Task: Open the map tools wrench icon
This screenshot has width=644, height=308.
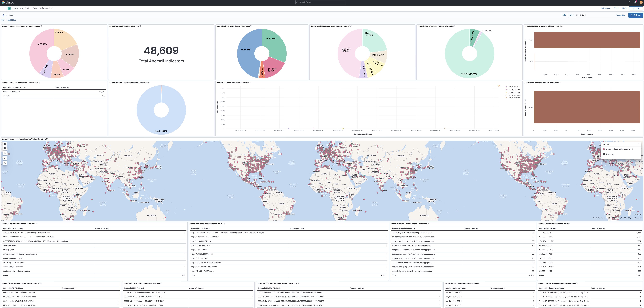Action: click(x=5, y=163)
